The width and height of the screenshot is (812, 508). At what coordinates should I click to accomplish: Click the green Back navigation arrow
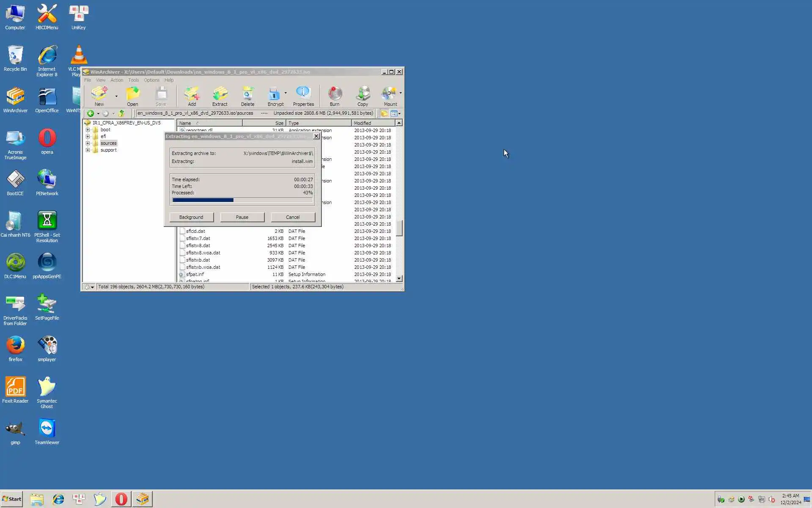[90, 113]
